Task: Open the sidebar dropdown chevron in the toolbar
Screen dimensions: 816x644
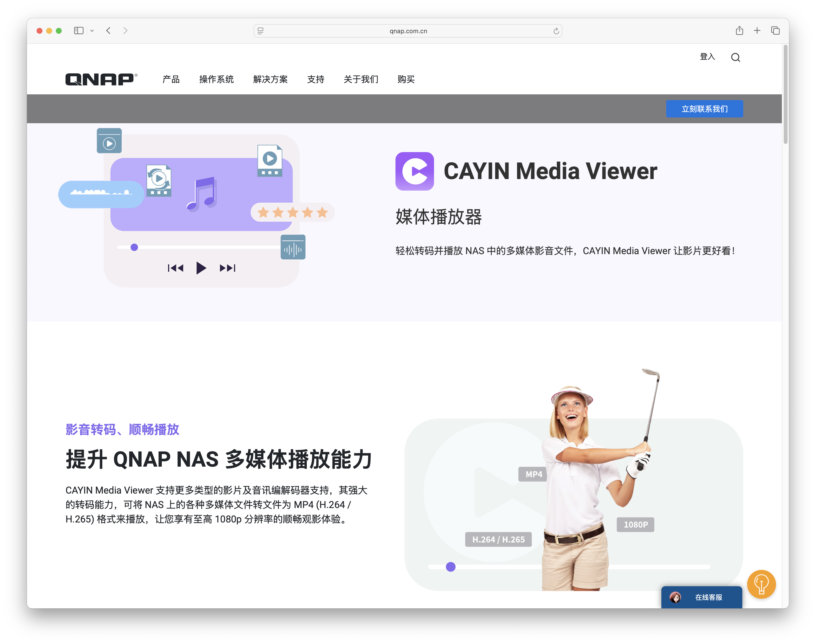Action: (92, 31)
